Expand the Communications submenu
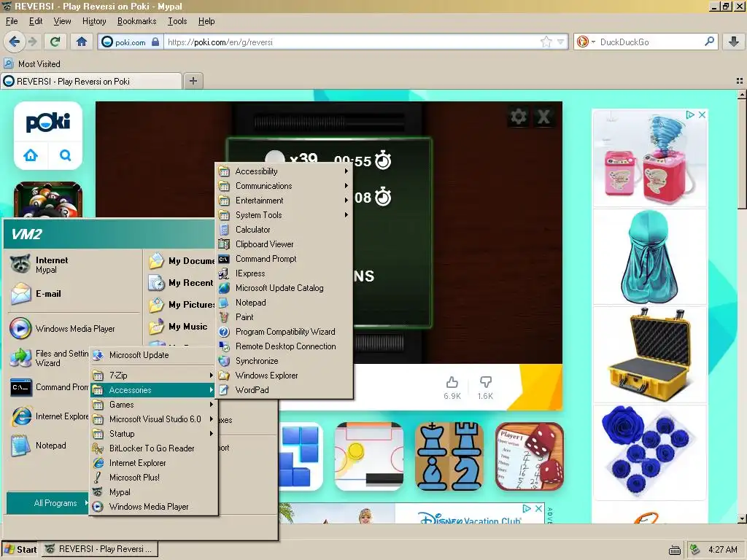The height and width of the screenshot is (560, 747). click(x=285, y=186)
